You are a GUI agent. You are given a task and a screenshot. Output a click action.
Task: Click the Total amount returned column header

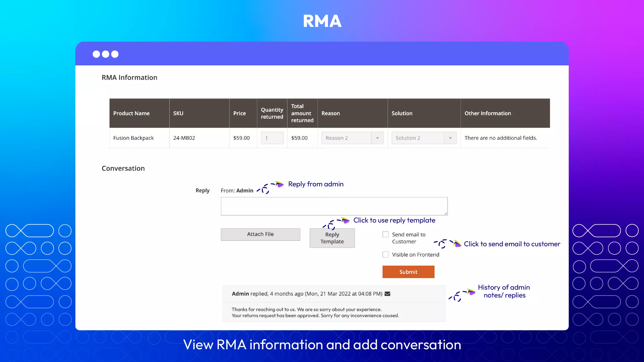302,113
